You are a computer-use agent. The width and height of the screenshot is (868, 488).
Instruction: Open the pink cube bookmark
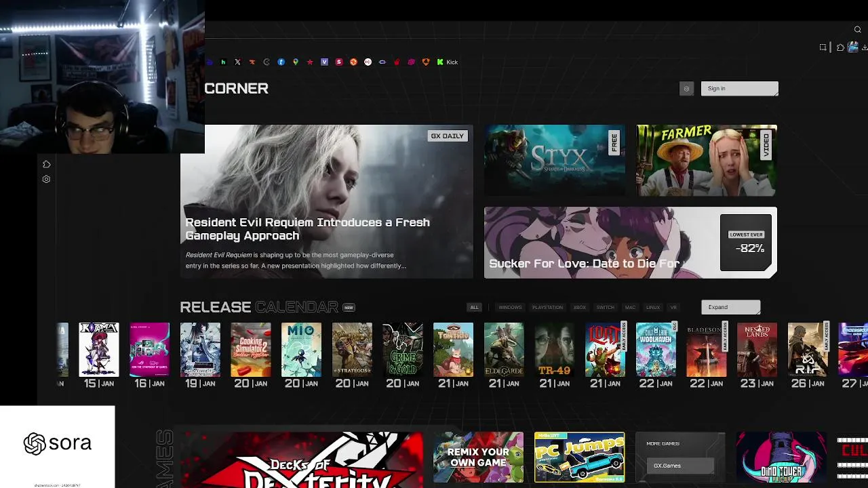pos(411,62)
